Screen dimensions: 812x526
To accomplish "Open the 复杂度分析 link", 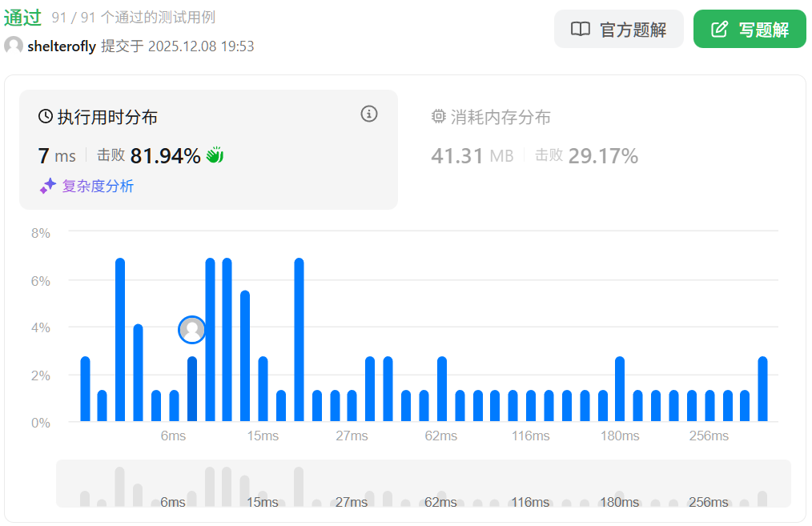I will pyautogui.click(x=98, y=187).
